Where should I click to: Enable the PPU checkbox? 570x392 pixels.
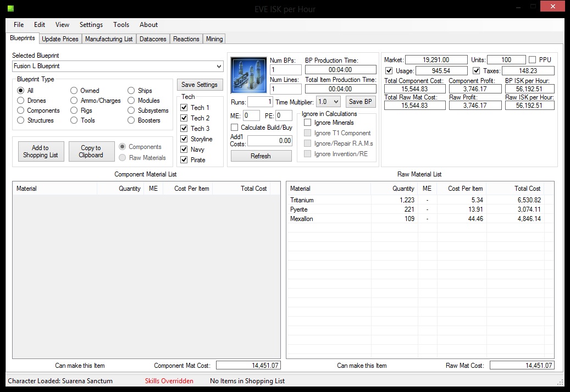tap(533, 59)
